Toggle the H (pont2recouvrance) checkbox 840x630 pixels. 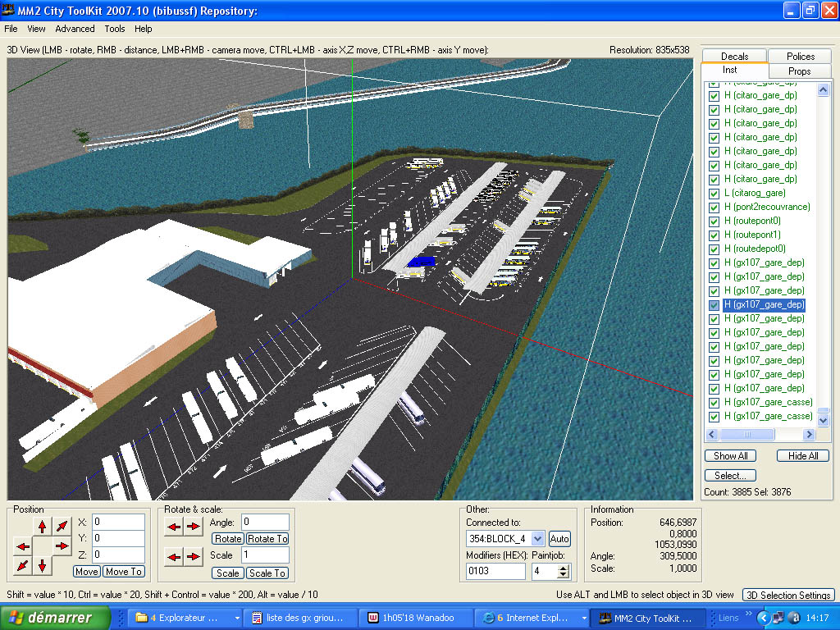[x=714, y=207]
